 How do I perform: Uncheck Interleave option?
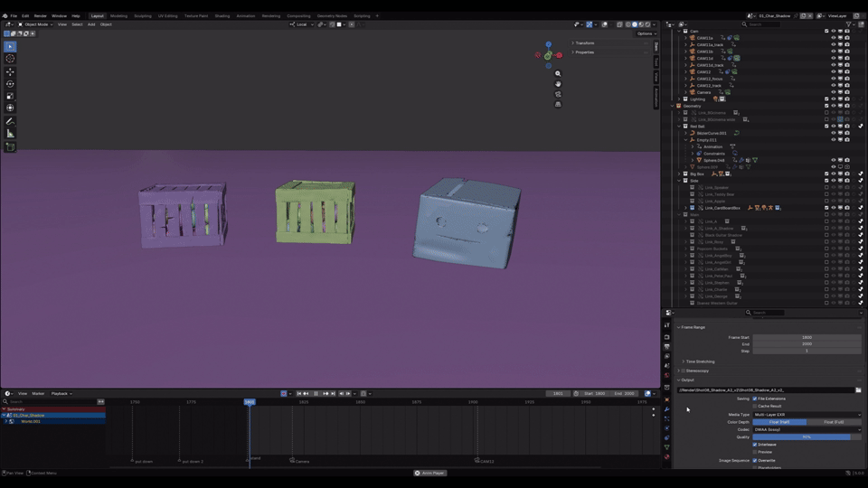pos(754,445)
